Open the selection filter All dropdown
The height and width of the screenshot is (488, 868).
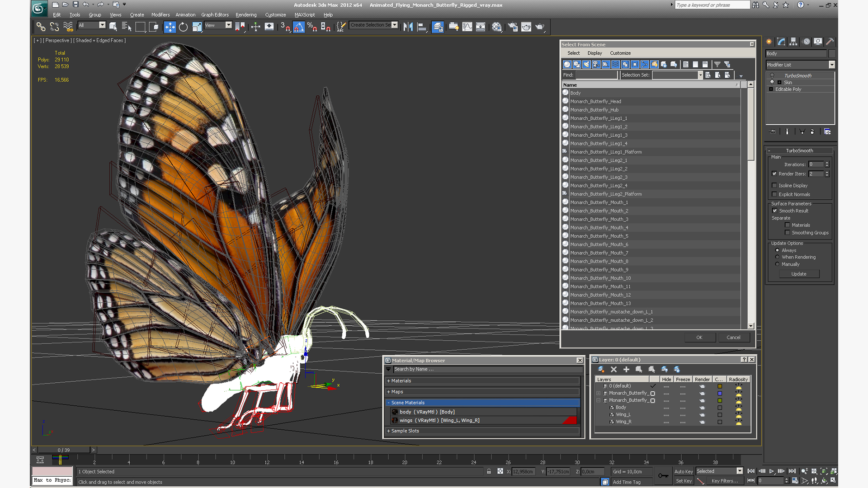[102, 25]
